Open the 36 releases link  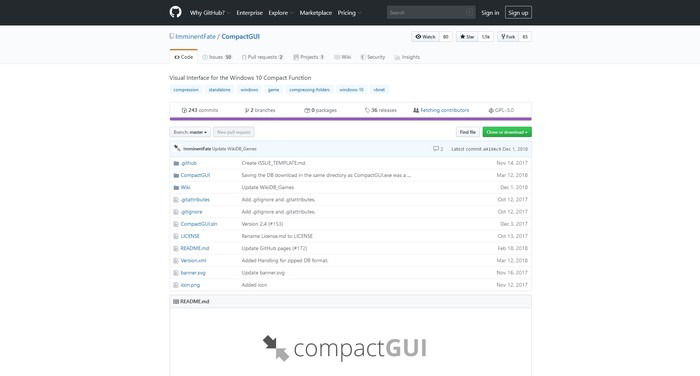coord(381,110)
